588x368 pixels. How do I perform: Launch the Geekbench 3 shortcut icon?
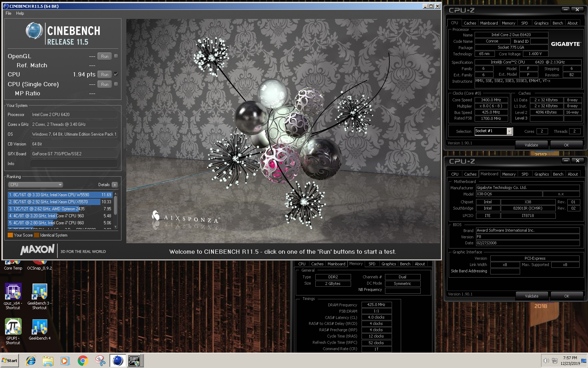click(40, 297)
